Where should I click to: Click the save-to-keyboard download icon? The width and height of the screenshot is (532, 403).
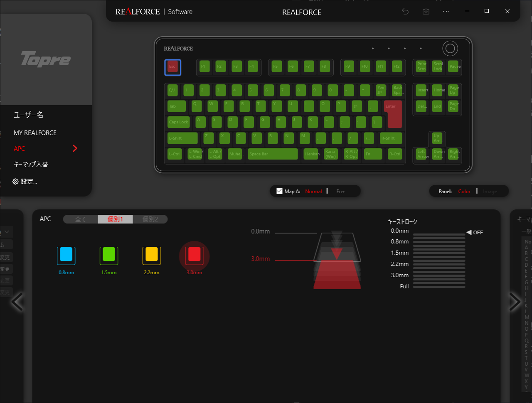tap(426, 12)
